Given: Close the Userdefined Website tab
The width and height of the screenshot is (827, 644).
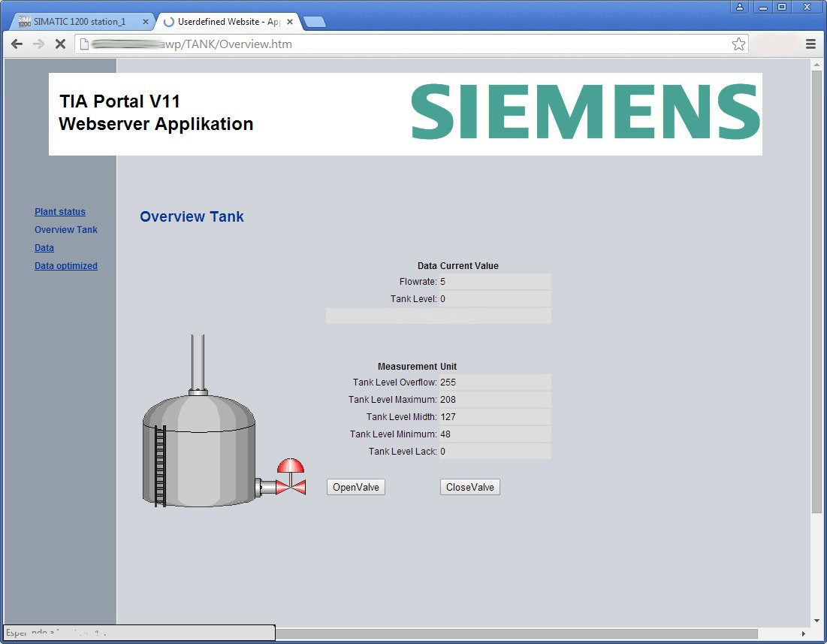Looking at the screenshot, I should [289, 22].
